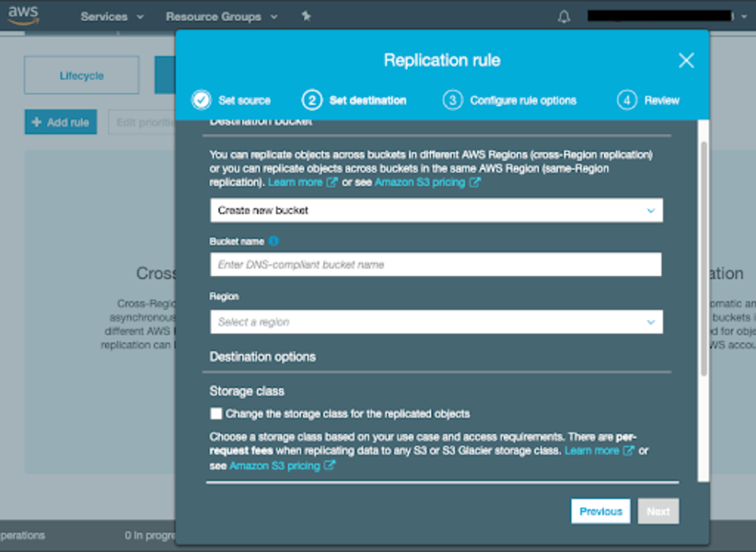The height and width of the screenshot is (552, 756).
Task: Click the Add rule button
Action: tap(61, 121)
